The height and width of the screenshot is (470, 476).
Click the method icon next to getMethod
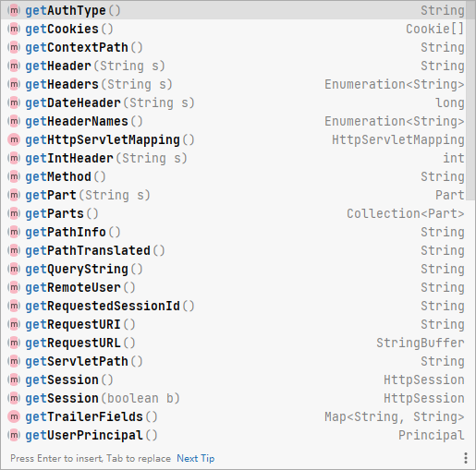coord(14,176)
